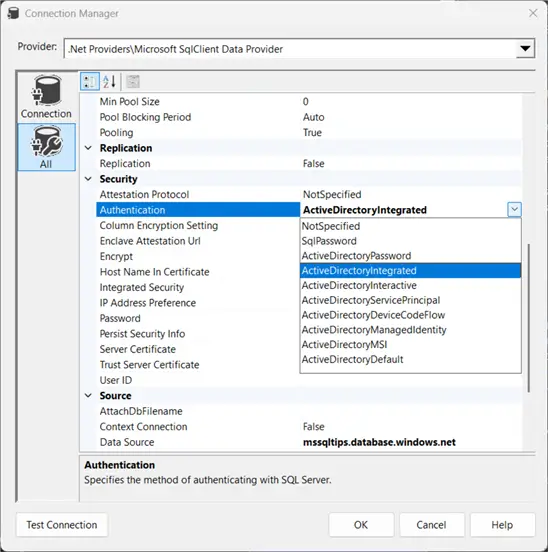
Task: Choose ActiveDirectoryServicePrincipal option
Action: (410, 300)
